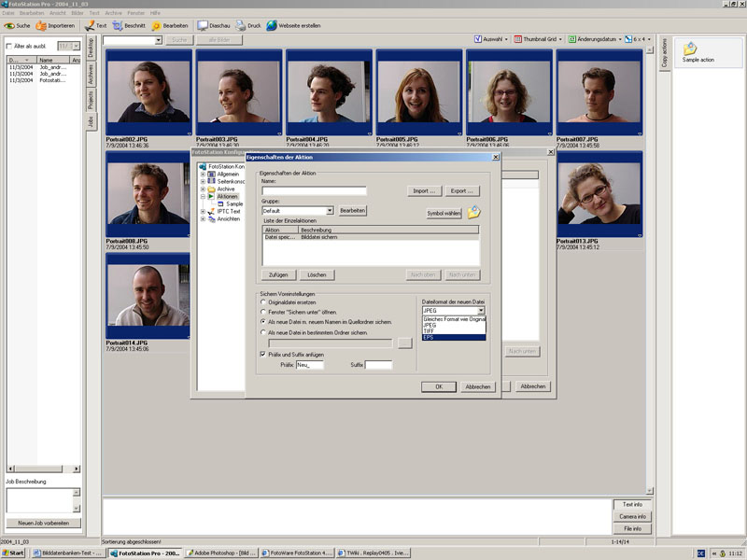Start the Diaschau slideshow
The image size is (747, 560).
coord(214,26)
